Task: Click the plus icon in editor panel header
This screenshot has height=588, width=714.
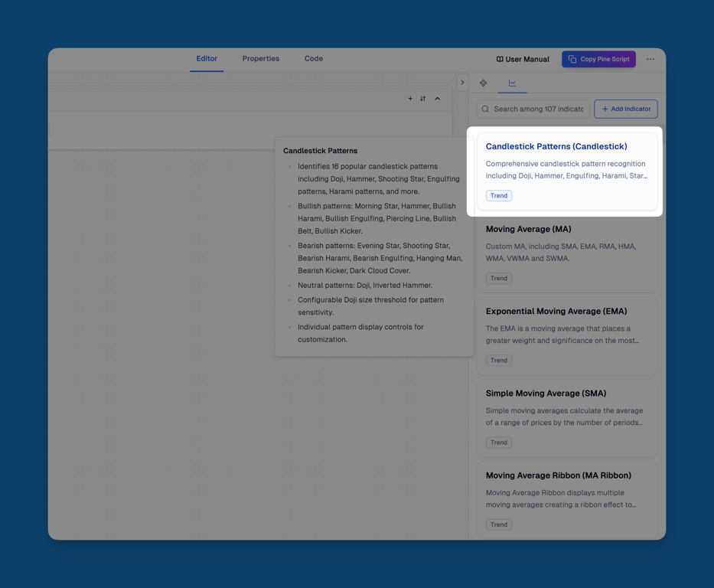Action: click(410, 98)
